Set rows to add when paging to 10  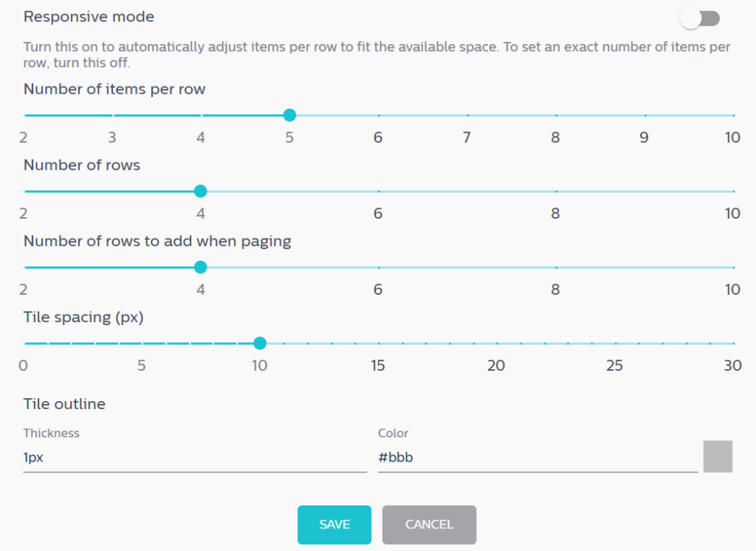pos(733,267)
